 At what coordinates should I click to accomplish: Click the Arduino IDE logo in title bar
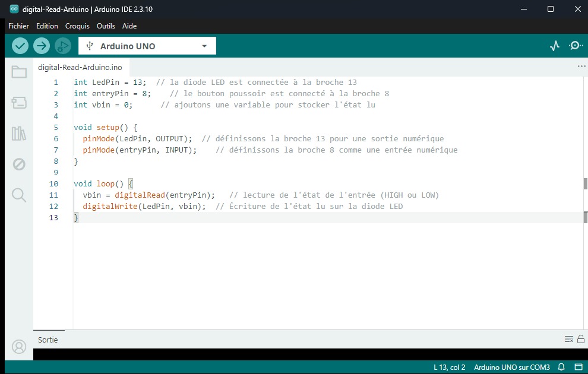(x=14, y=9)
